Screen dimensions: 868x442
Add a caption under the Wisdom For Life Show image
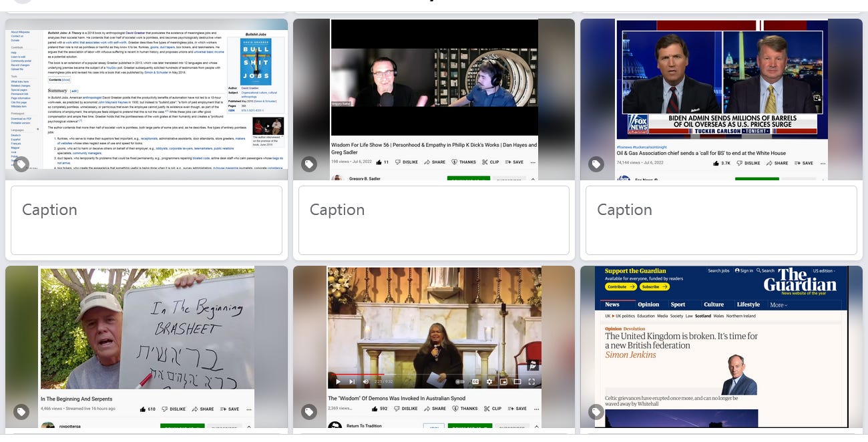[434, 220]
